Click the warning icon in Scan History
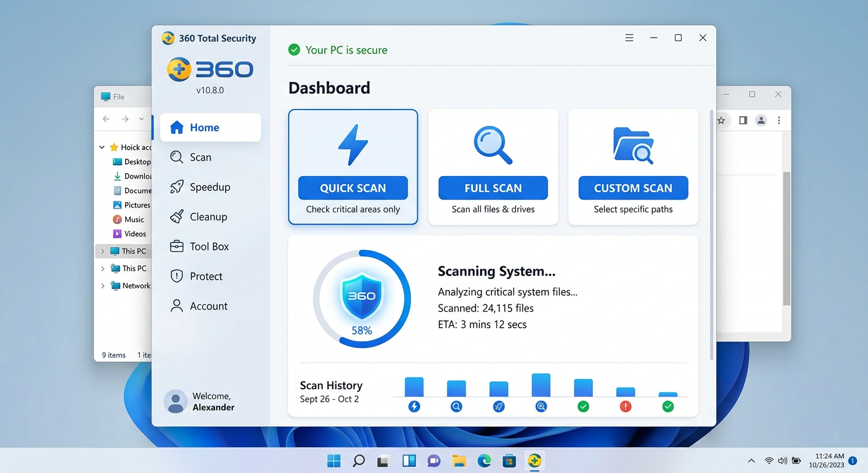 click(x=625, y=406)
